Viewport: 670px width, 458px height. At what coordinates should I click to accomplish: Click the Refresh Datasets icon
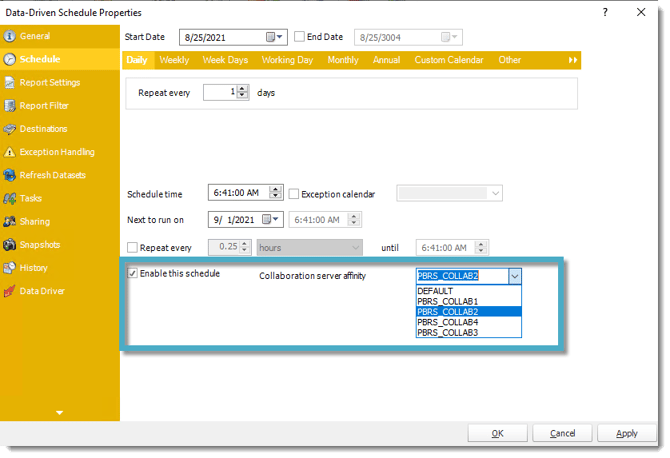(9, 175)
